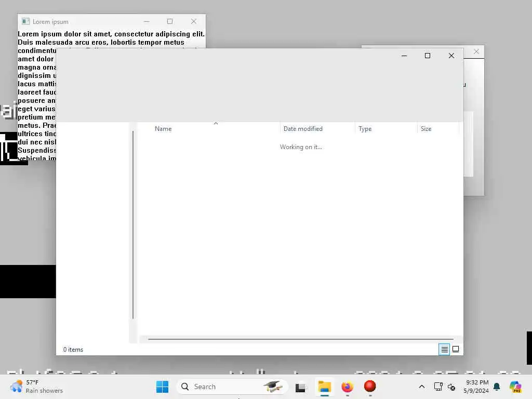Maximize the File Explorer window
Screen dimensions: 532x399
click(x=428, y=56)
